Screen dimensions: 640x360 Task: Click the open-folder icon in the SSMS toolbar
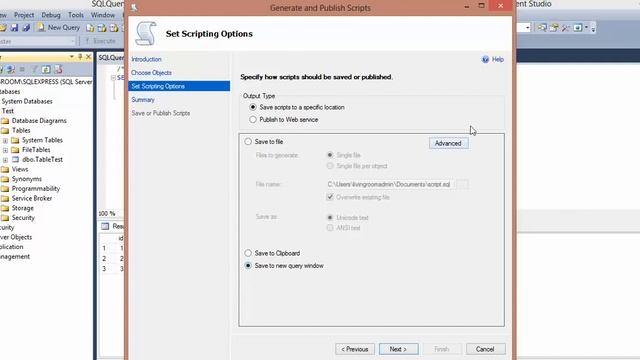coord(3,27)
